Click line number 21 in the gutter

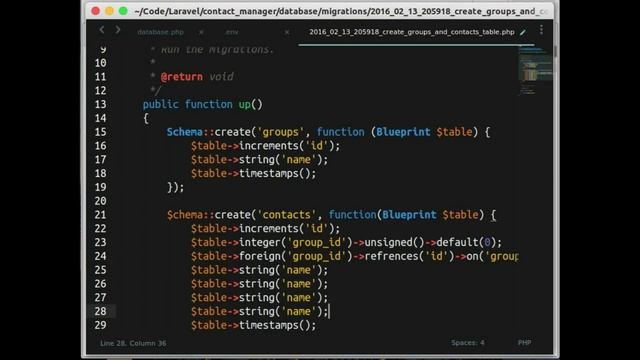(x=100, y=215)
